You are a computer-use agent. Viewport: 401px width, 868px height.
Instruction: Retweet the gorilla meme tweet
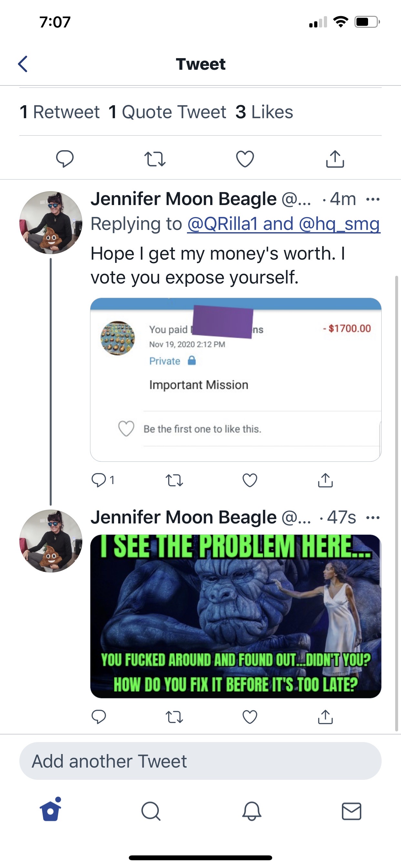click(x=175, y=717)
